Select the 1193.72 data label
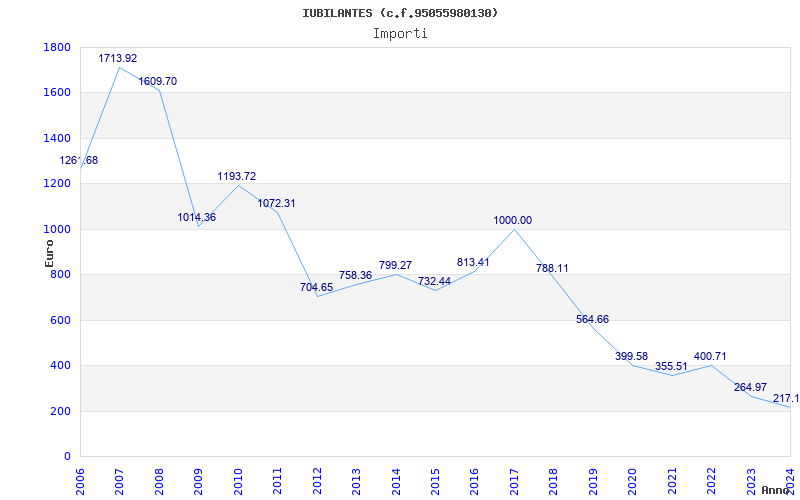The height and width of the screenshot is (500, 800). [237, 176]
